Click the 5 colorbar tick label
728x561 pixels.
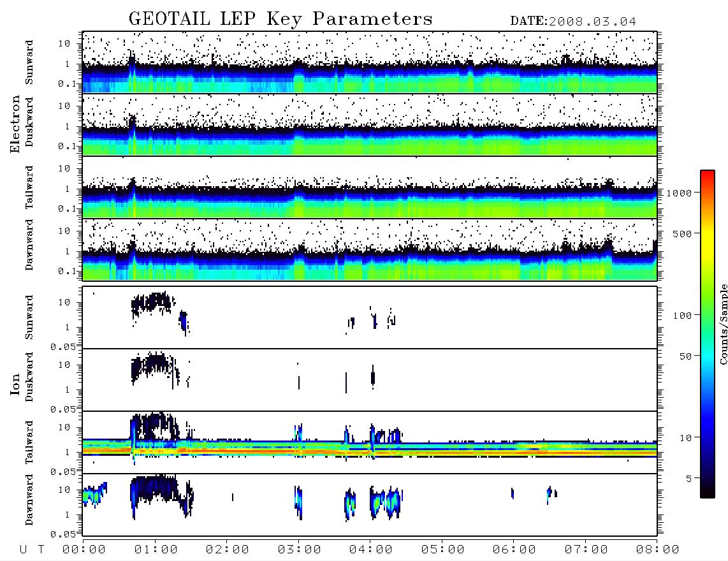click(688, 478)
